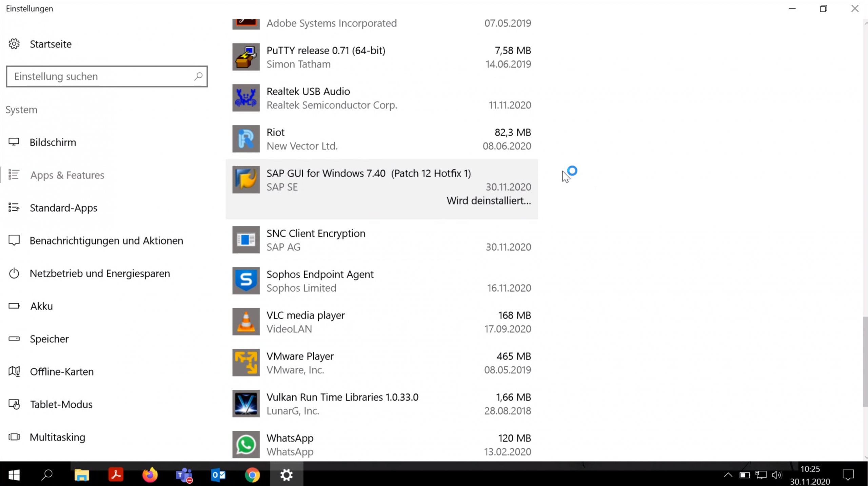This screenshot has height=486, width=868.
Task: Click the tray network icon
Action: (761, 475)
